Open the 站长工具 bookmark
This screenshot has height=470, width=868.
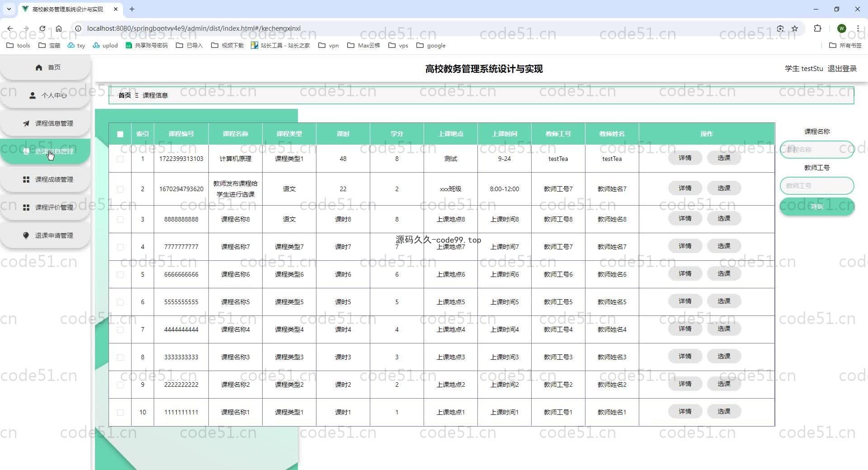tap(280, 45)
